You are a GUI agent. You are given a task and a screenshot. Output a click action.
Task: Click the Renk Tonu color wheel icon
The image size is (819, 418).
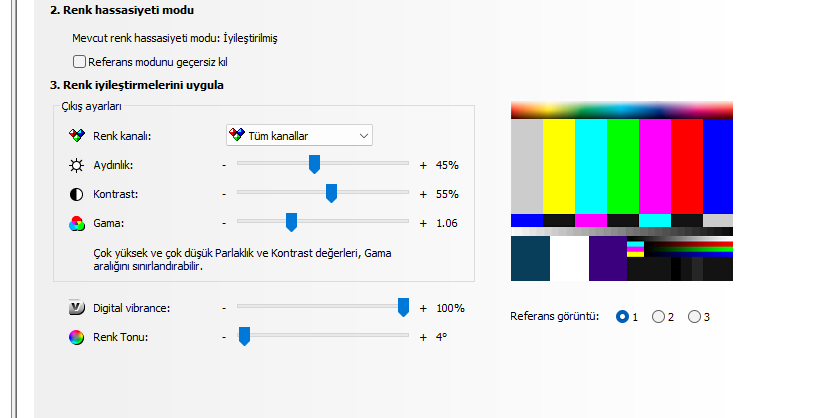(76, 337)
